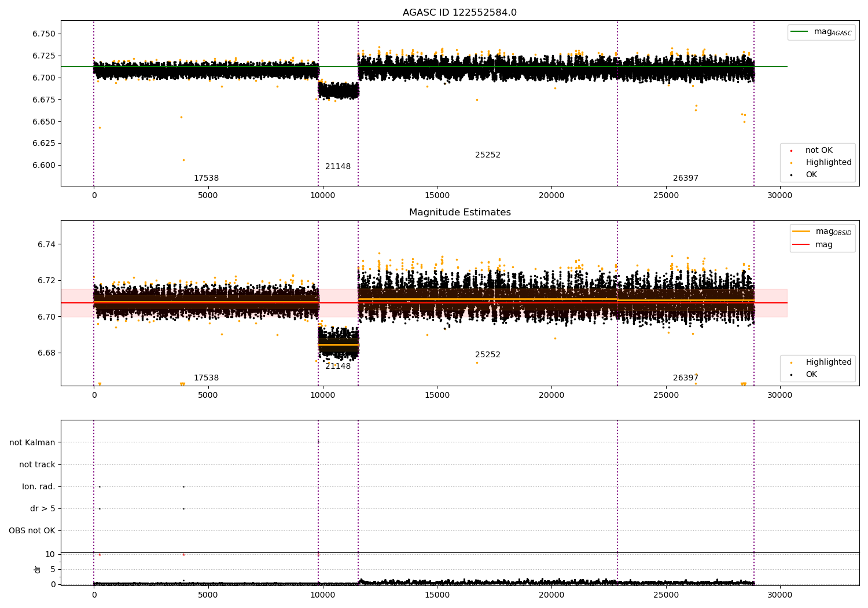Click 'Highlighted' in the AGASC plot legend

[828, 163]
